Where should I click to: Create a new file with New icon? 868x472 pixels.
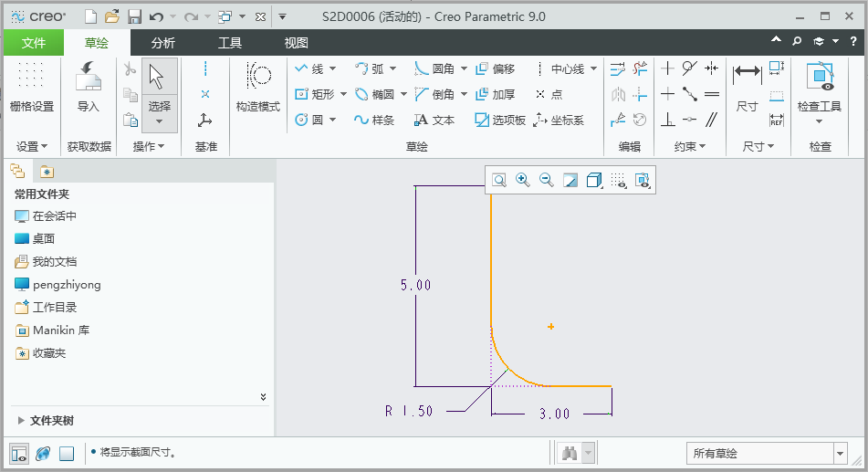point(90,16)
